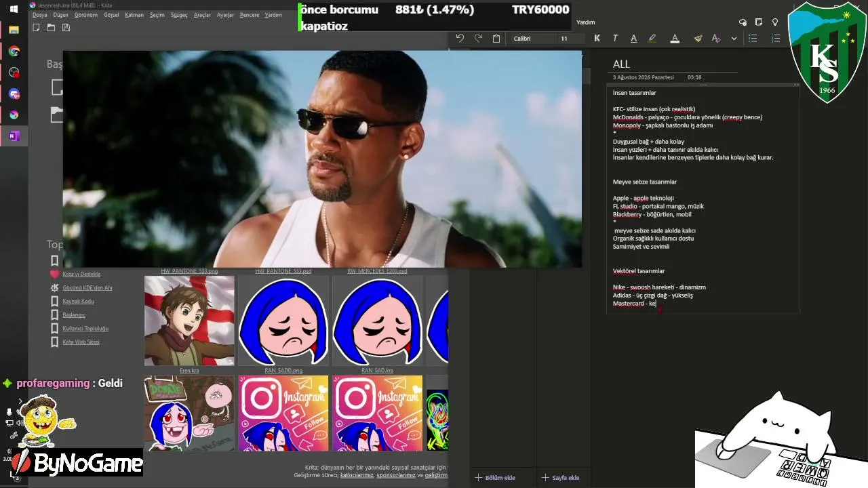This screenshot has height=488, width=868.
Task: Open the RAN_SADD.png Instagram thumbnail
Action: (x=283, y=413)
